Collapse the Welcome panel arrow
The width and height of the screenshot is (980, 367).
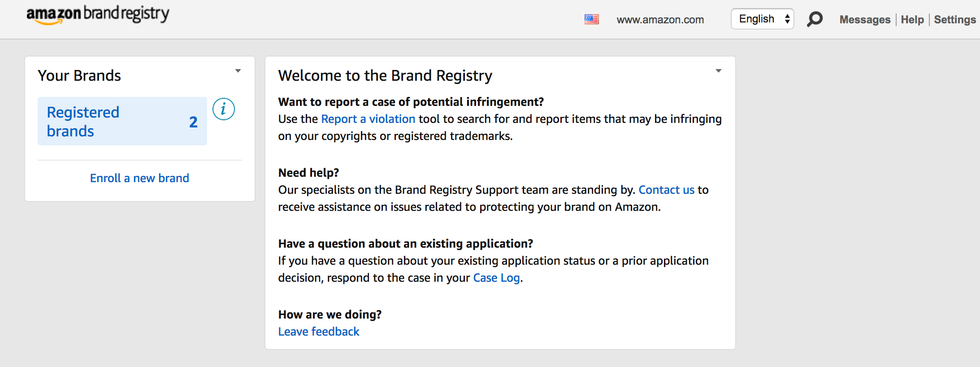coord(718,71)
